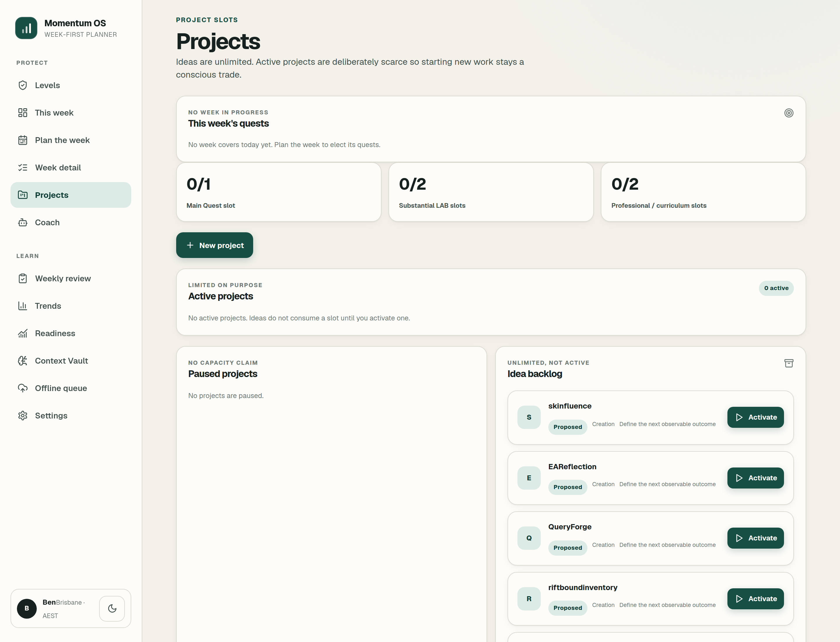The image size is (840, 642).
Task: Activate the EAReflection project
Action: [756, 478]
